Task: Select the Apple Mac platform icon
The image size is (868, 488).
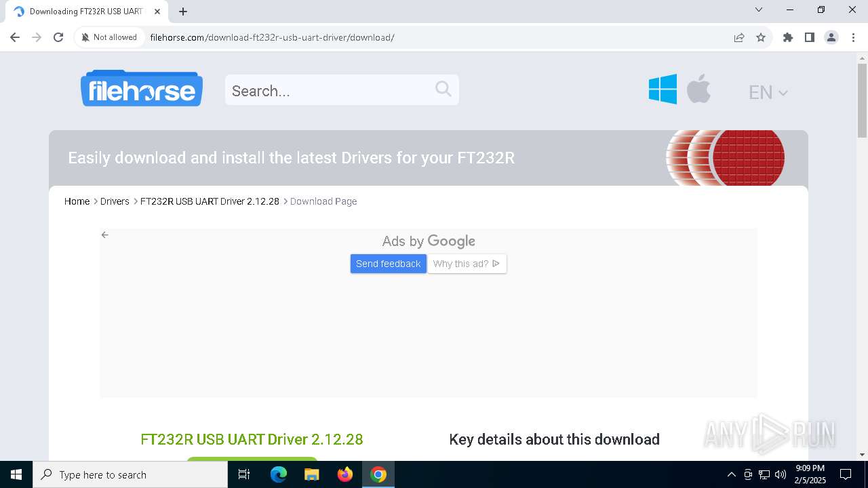Action: [x=698, y=89]
